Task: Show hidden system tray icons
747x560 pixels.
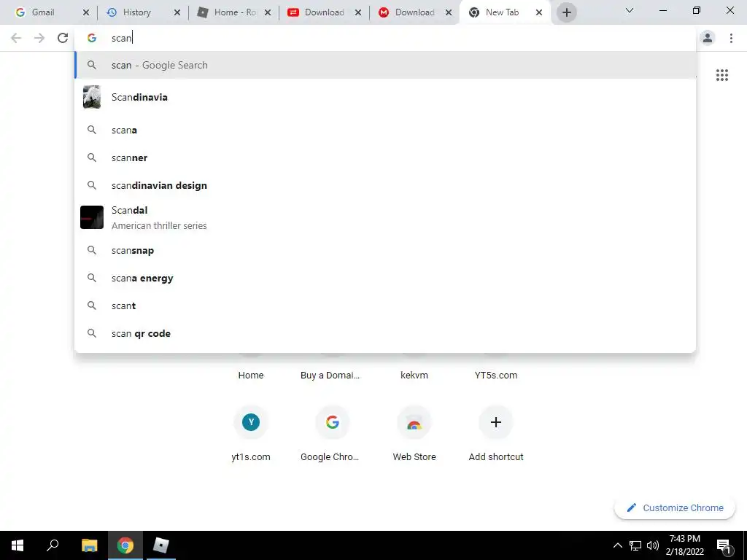Action: (x=617, y=545)
